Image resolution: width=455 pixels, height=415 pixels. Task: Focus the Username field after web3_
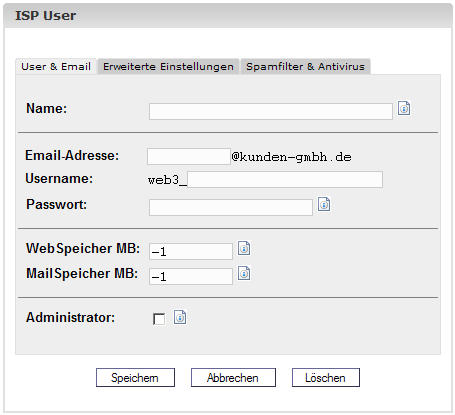click(285, 180)
